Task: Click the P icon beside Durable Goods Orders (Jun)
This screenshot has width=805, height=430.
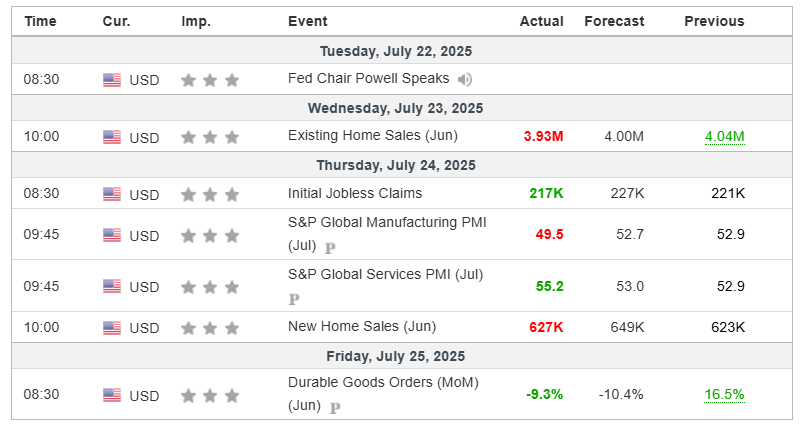Action: [335, 408]
